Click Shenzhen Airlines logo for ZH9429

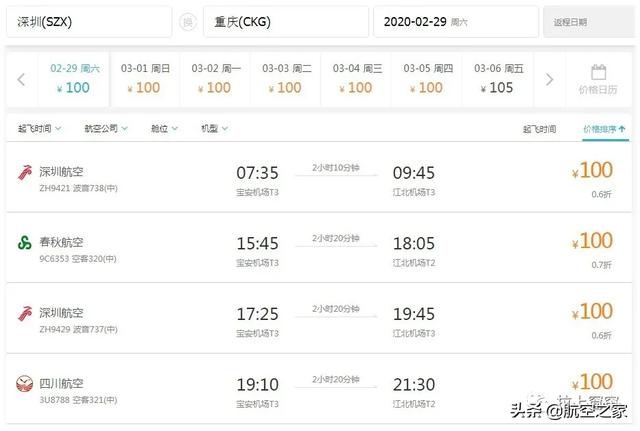click(x=24, y=313)
